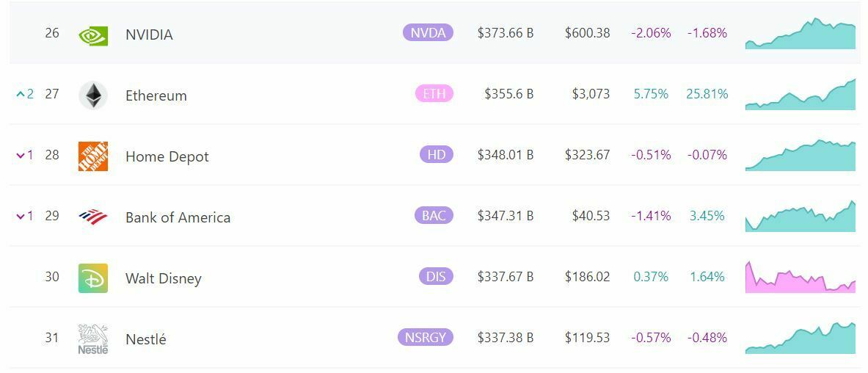Click the DIS ticker badge
This screenshot has width=868, height=373.
point(435,276)
